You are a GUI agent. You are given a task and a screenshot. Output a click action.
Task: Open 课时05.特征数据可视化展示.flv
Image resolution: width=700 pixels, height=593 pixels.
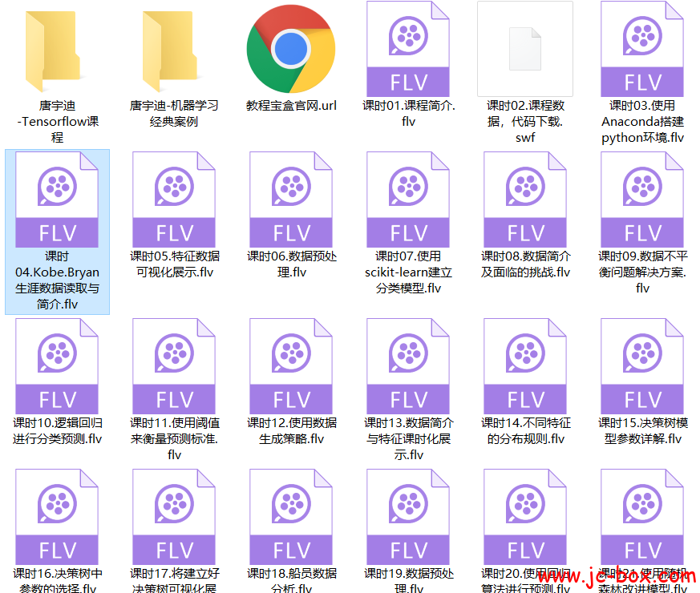pos(173,196)
